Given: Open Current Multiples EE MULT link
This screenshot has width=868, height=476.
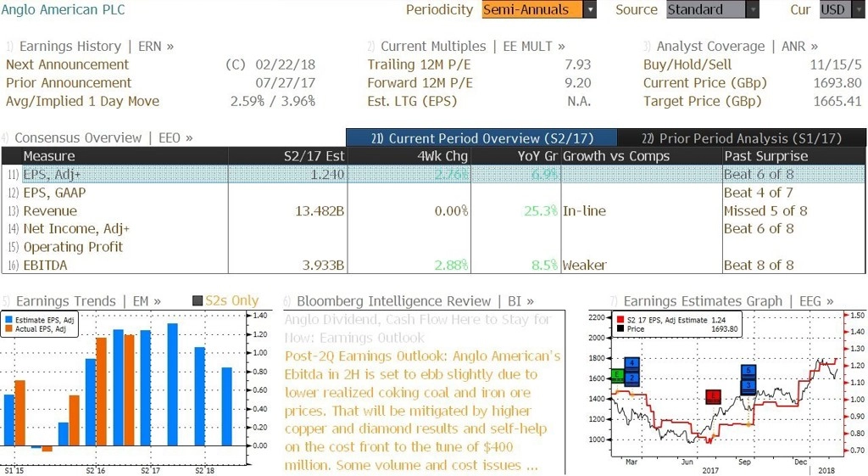Looking at the screenshot, I should tap(466, 46).
